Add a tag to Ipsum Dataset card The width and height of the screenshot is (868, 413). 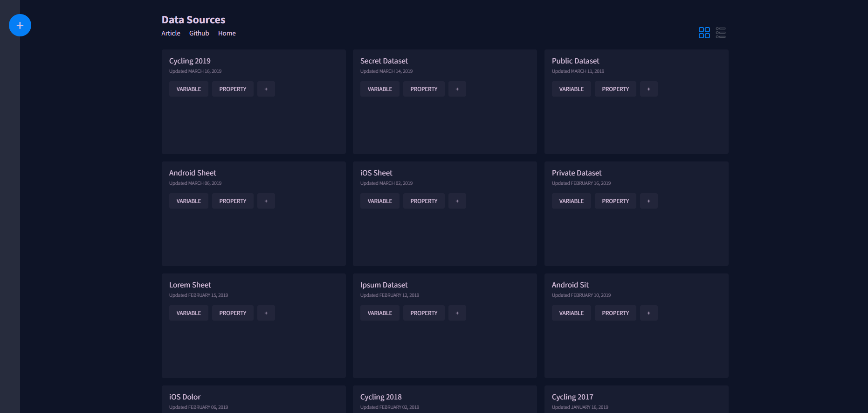pyautogui.click(x=457, y=313)
